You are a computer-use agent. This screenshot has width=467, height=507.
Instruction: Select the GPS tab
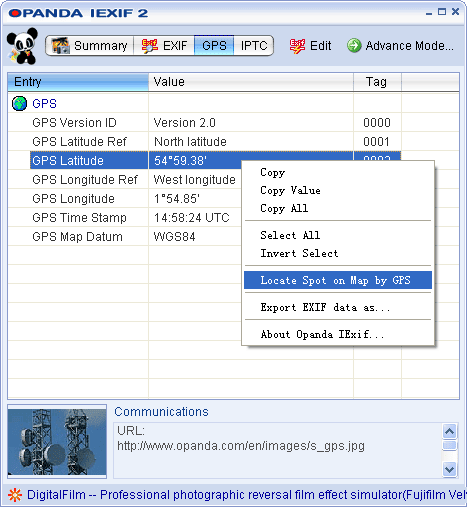click(214, 45)
